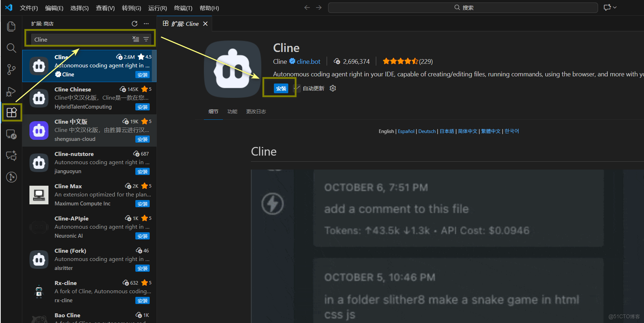Open the 文件(F) menu

29,8
